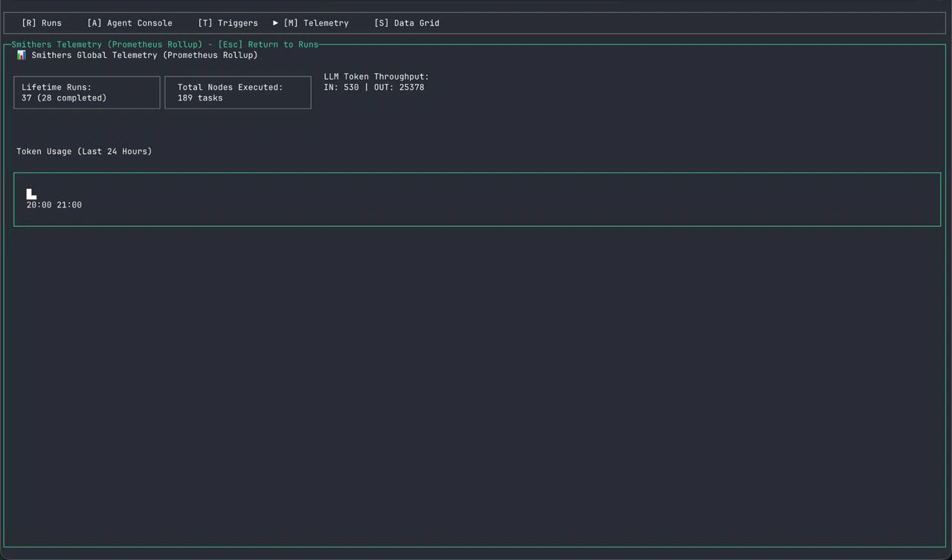Click the [T] shortcut badge on the Triggers tab
Screen dimensions: 952x560
coord(205,23)
